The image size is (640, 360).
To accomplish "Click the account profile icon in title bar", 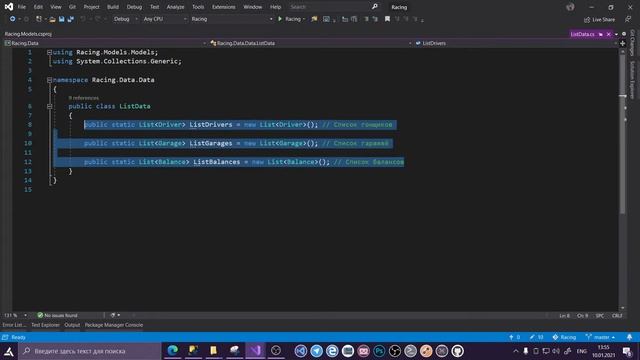I will [570, 7].
